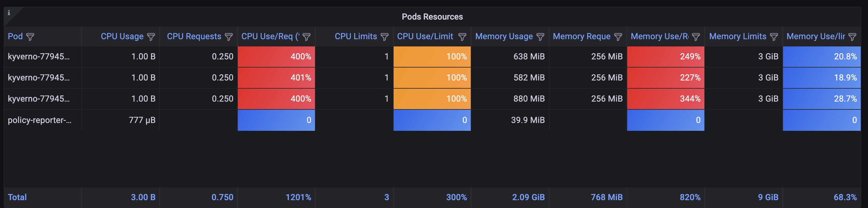868x208 pixels.
Task: Click the CPU Use/Req filter funnel
Action: pyautogui.click(x=306, y=37)
